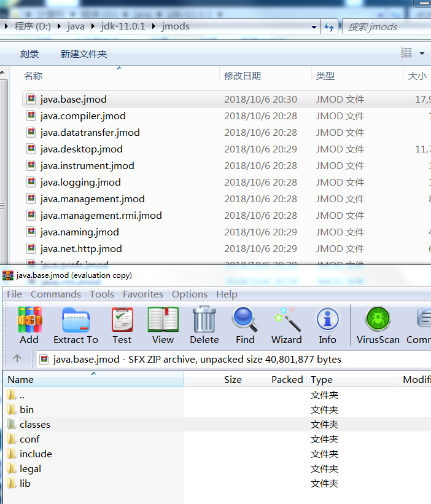Screen dimensions: 431x504
Task: Click the java.desktop.jmod file icon
Action: (31, 149)
